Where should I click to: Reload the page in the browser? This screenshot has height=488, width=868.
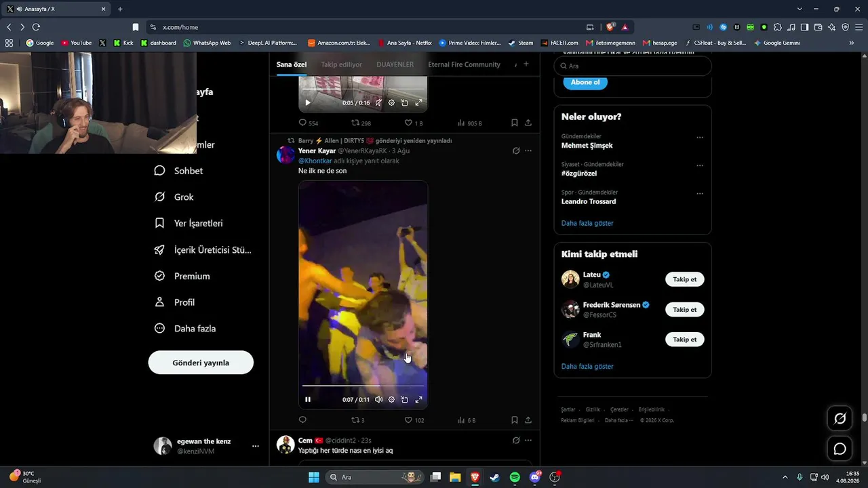[36, 27]
